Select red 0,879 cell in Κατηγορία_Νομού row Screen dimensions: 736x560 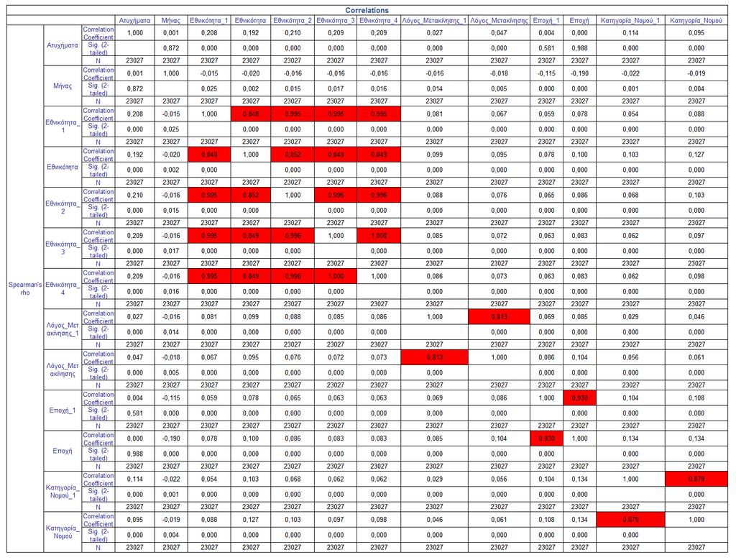[x=630, y=520]
